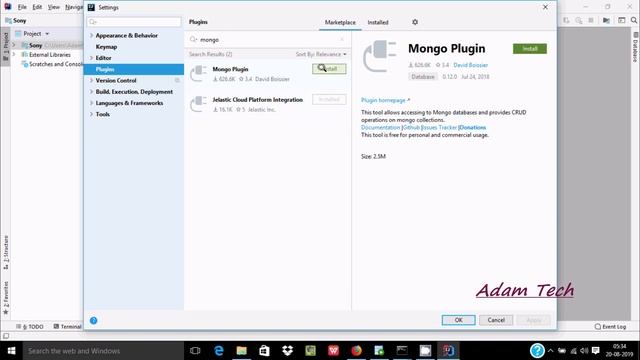Click the green Install button in plugin details

click(x=530, y=49)
